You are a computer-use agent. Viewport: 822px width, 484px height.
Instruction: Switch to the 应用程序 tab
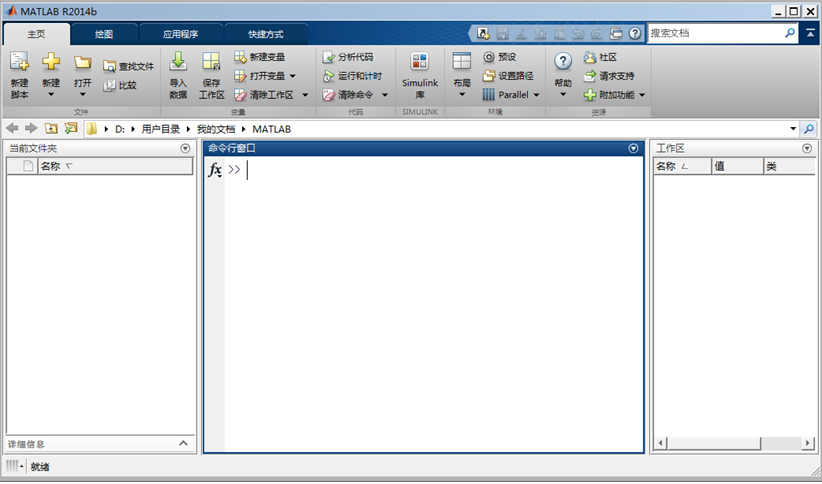180,34
